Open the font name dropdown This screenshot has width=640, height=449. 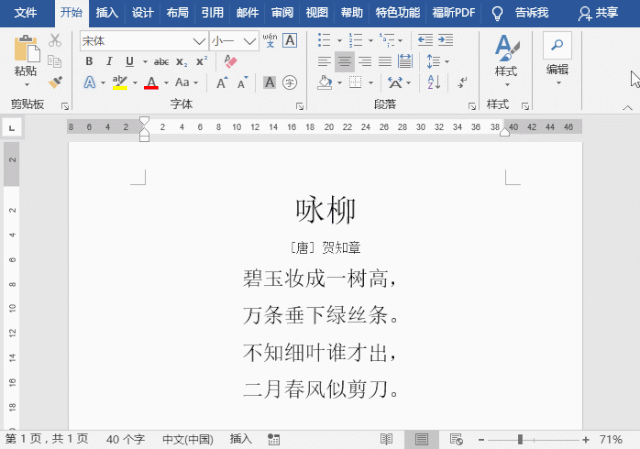tap(199, 41)
